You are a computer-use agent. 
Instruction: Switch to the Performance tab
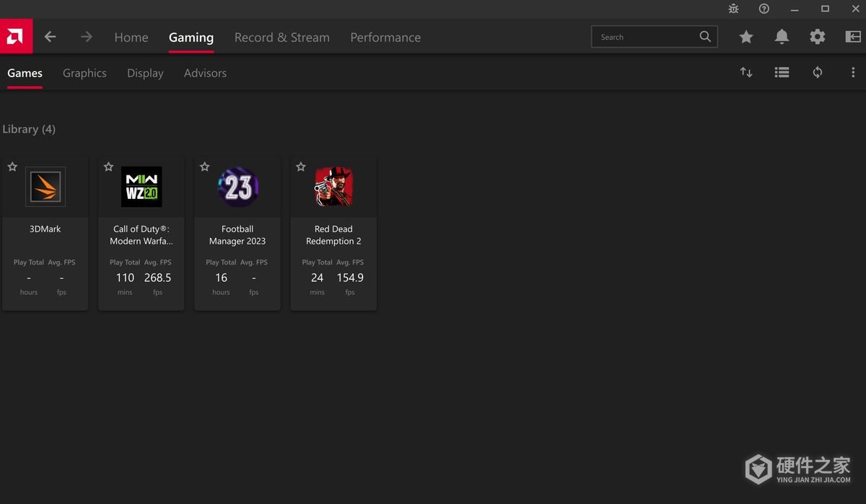click(385, 37)
